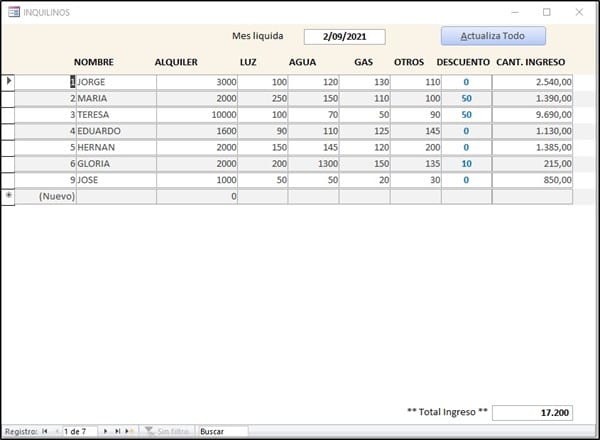Click GLORIA's agua value 1300
This screenshot has height=440, width=600.
[312, 164]
